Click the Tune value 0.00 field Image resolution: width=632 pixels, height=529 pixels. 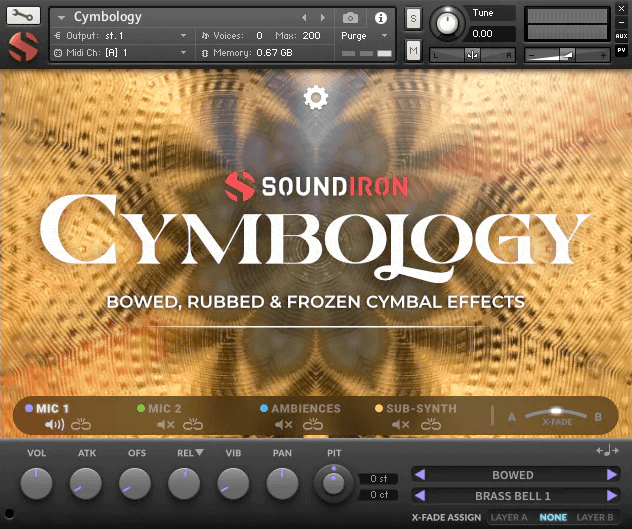[491, 34]
